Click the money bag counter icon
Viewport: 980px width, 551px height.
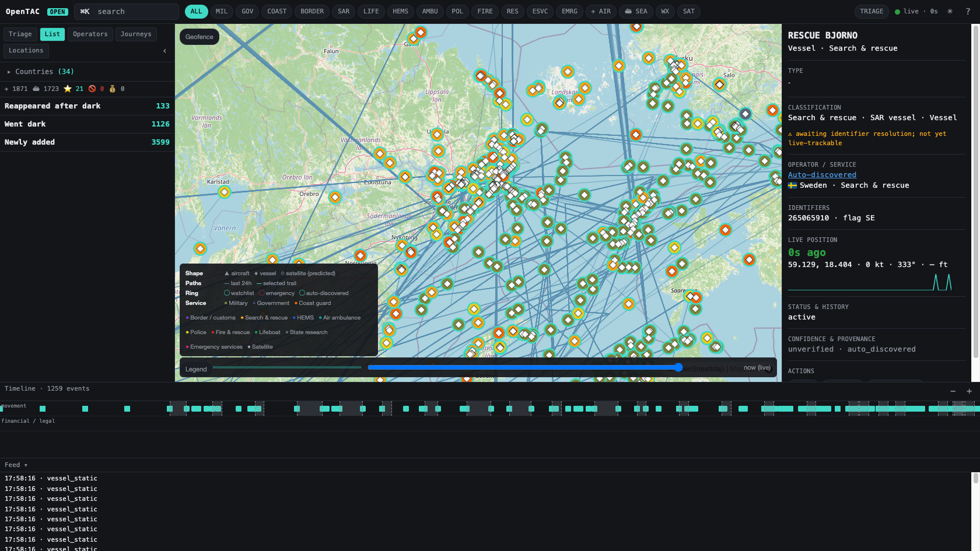[x=113, y=89]
